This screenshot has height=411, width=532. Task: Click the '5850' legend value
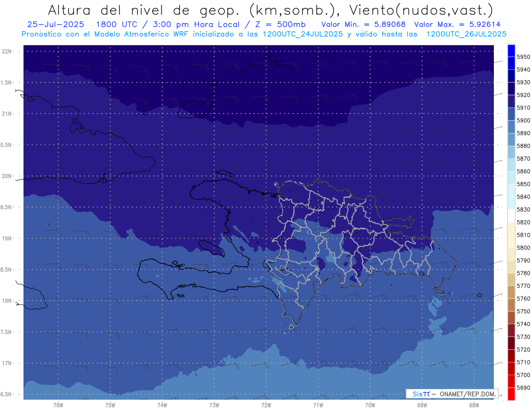click(524, 184)
